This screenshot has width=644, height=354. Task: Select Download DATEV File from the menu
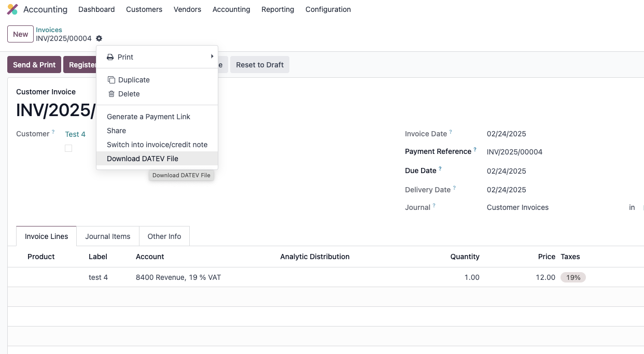pyautogui.click(x=143, y=159)
